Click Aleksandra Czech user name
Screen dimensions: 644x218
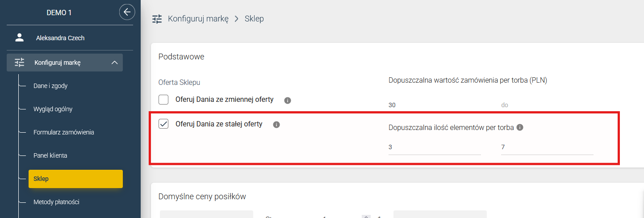click(60, 38)
